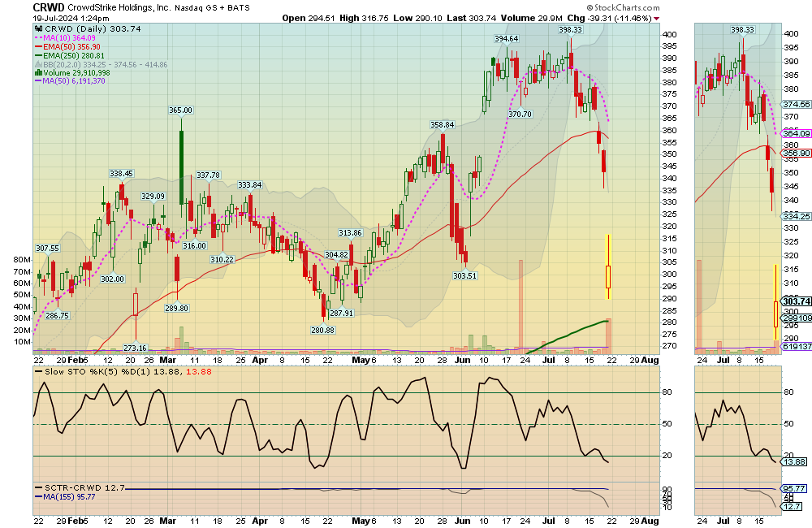The height and width of the screenshot is (528, 812).
Task: Click the 358.84 price label
Action: pyautogui.click(x=442, y=124)
